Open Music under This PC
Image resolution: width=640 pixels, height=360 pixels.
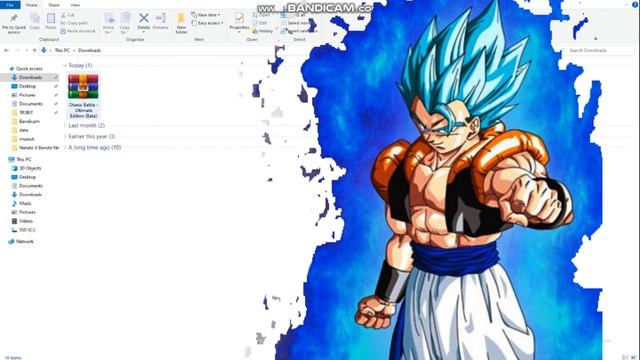tap(25, 203)
